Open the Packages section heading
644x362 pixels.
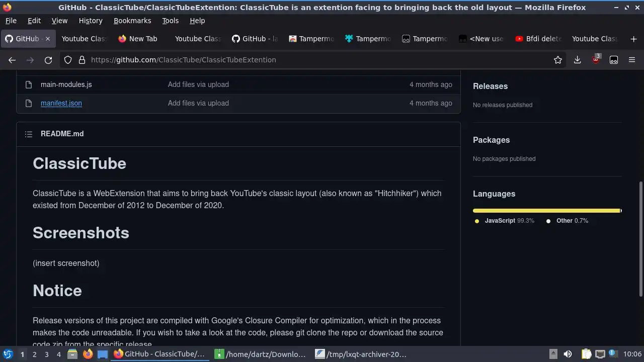point(491,140)
